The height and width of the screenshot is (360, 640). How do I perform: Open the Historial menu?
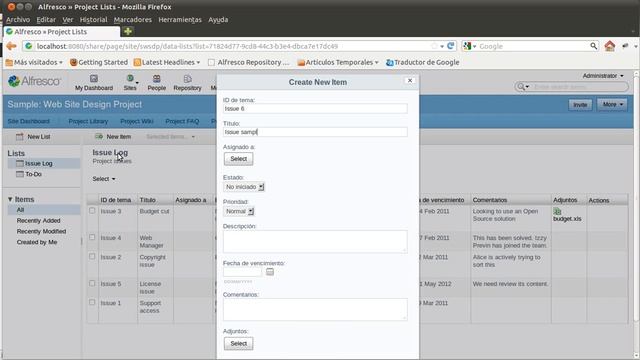pos(93,20)
